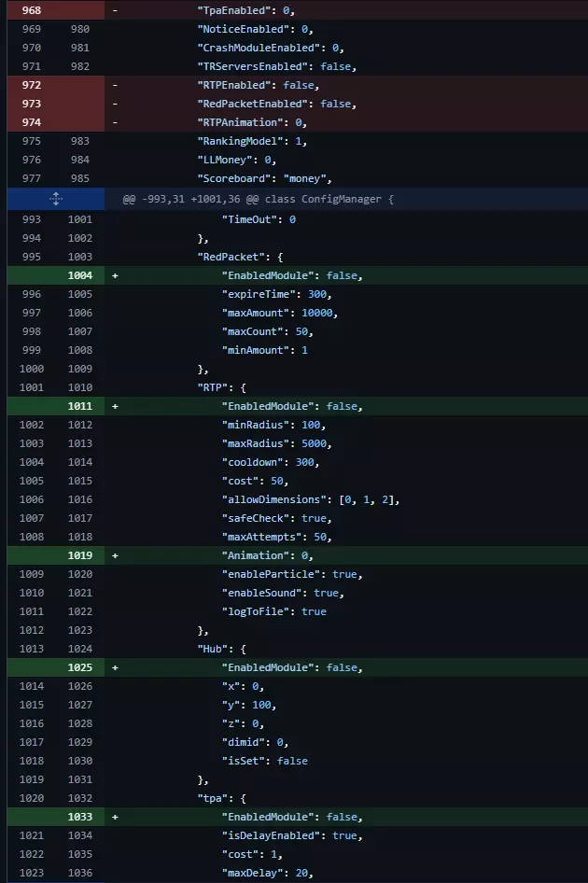This screenshot has width=588, height=883.
Task: Select added 'EnabledModule' line numbered 1011
Action: coord(292,405)
